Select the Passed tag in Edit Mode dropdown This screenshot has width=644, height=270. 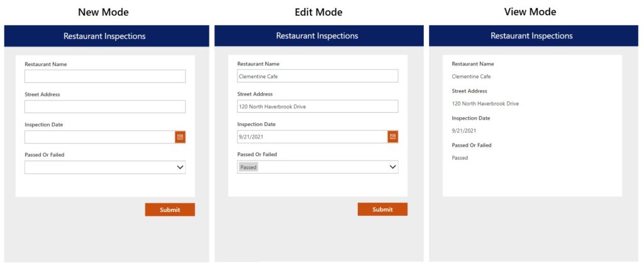click(x=248, y=167)
